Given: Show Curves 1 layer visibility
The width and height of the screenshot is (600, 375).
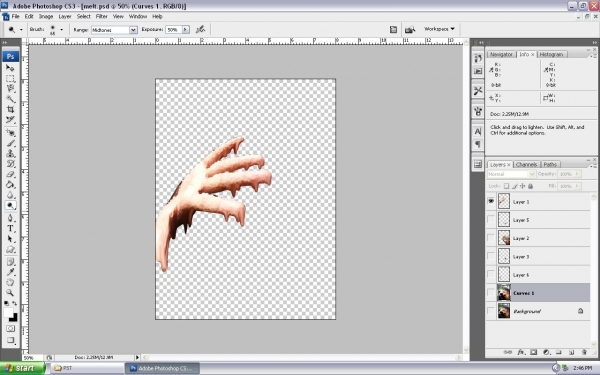Looking at the screenshot, I should click(491, 293).
